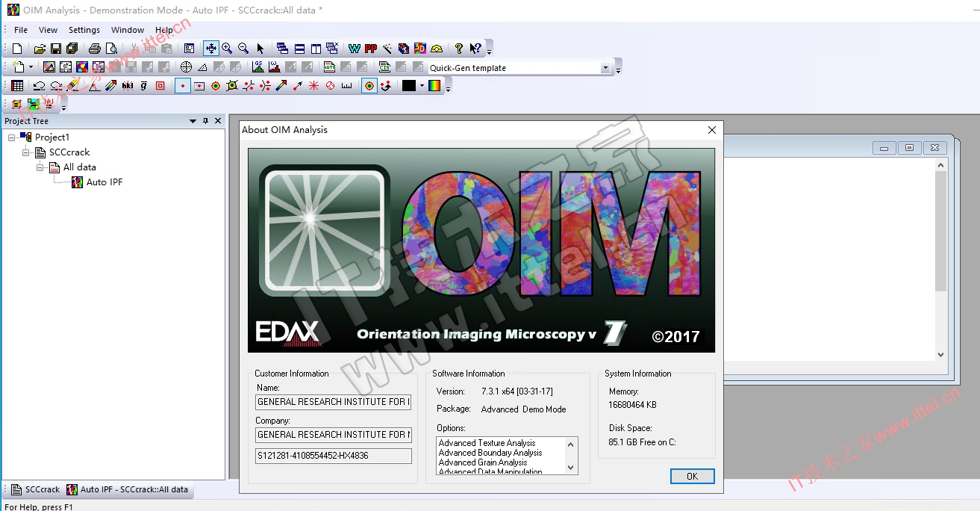980x511 pixels.
Task: Click the red PP toolbar icon
Action: pyautogui.click(x=371, y=49)
